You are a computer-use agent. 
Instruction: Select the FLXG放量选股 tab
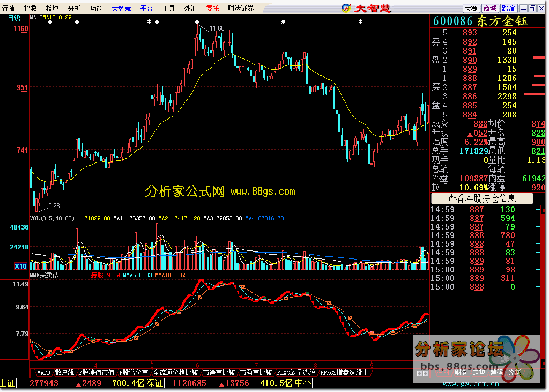coord(296,373)
